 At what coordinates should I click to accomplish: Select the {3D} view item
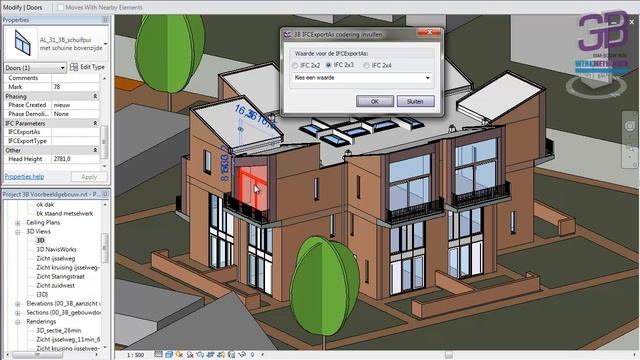coord(42,294)
